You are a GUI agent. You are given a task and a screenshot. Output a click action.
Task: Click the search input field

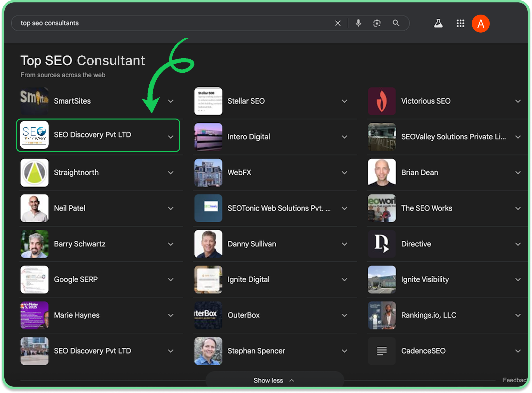175,23
